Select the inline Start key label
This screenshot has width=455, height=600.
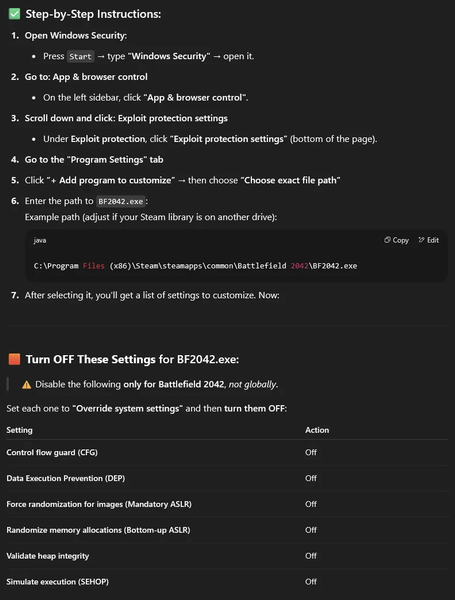coord(80,56)
